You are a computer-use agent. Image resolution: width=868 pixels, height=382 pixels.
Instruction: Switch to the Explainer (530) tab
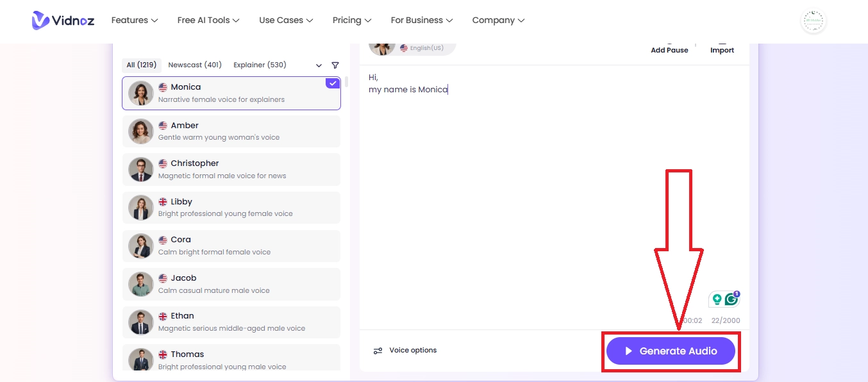260,65
